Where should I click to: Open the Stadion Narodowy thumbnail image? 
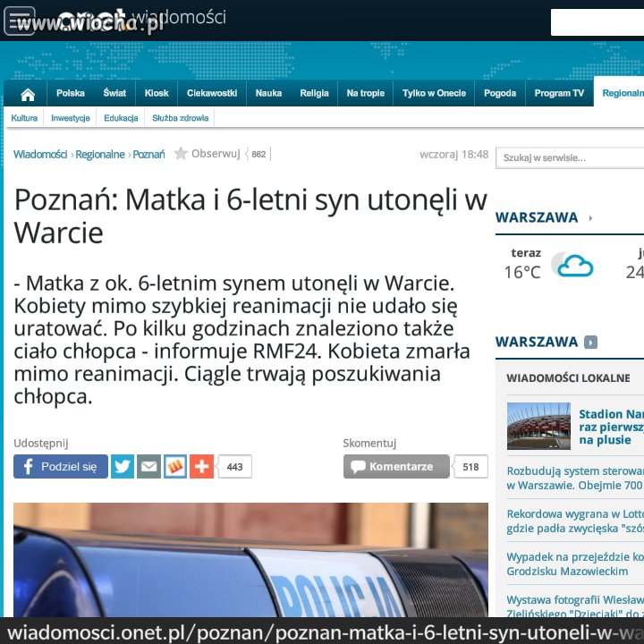(538, 426)
